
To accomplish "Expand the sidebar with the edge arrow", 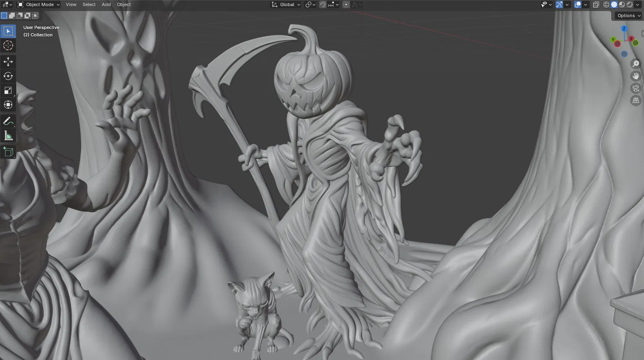I will [642, 34].
